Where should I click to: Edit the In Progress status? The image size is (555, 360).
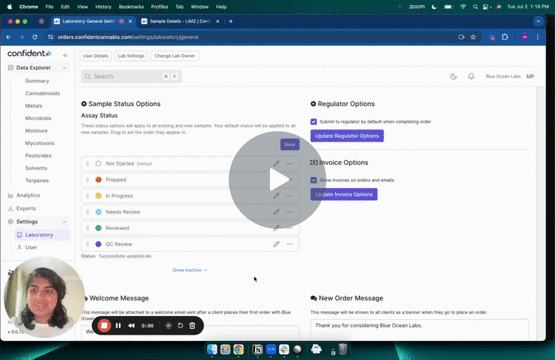[276, 196]
